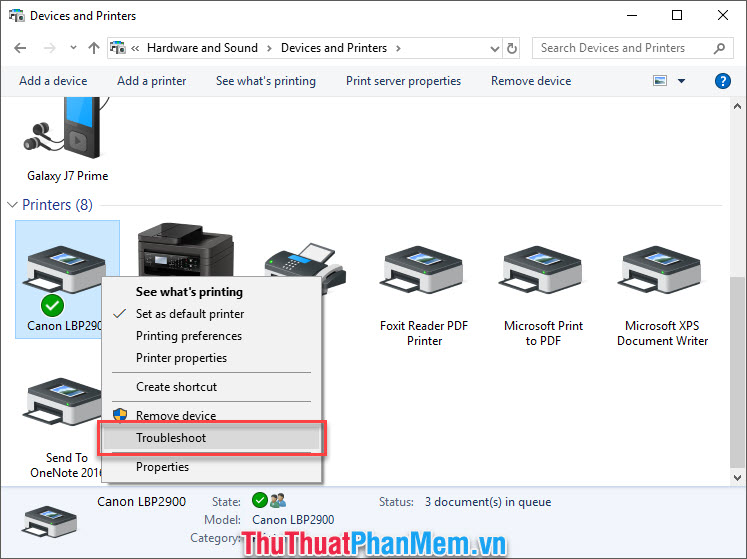Click the change view icon
Screen dimensions: 747x559
(660, 81)
